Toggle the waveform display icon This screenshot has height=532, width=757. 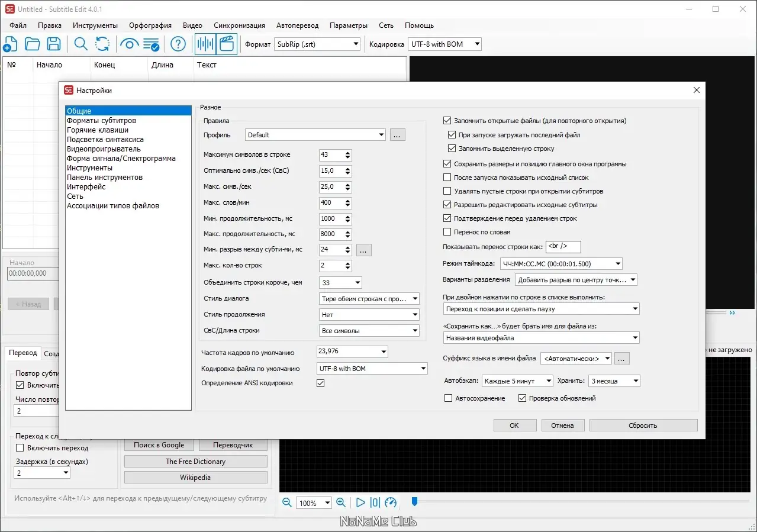coord(205,44)
